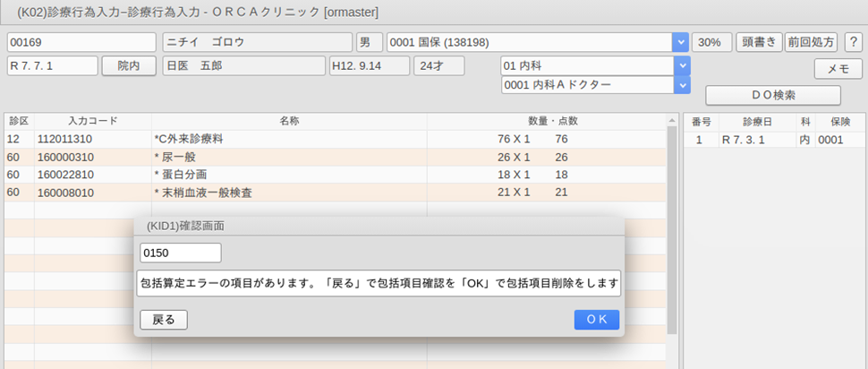Expand the 0001 内科Aドクター doctor dropdown
Screen dimensions: 868x369
(x=683, y=84)
